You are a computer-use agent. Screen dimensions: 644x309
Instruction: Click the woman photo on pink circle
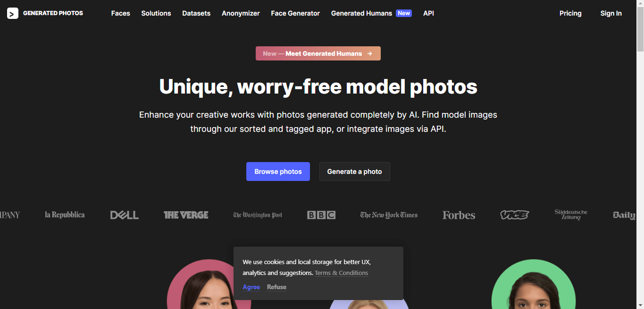(x=209, y=284)
